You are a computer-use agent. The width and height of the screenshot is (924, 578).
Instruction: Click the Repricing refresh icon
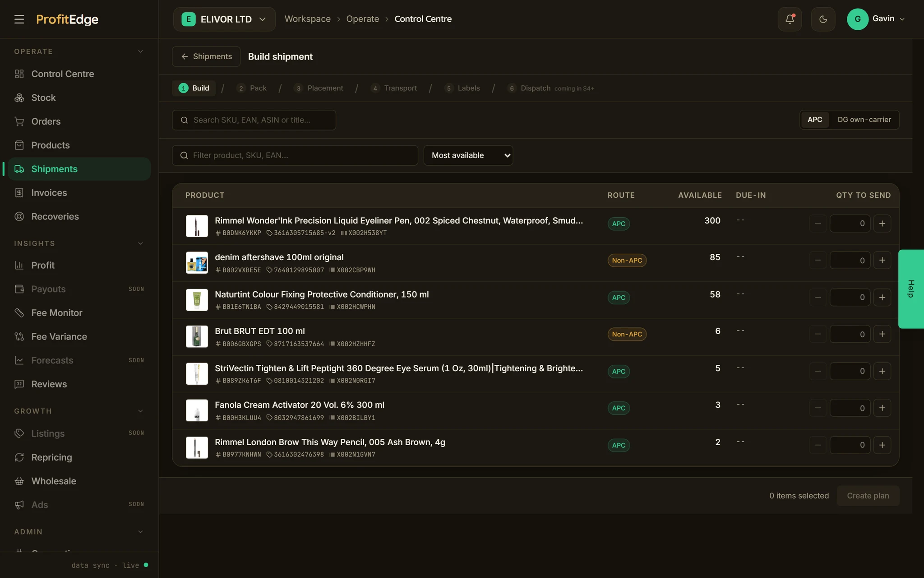pyautogui.click(x=19, y=457)
